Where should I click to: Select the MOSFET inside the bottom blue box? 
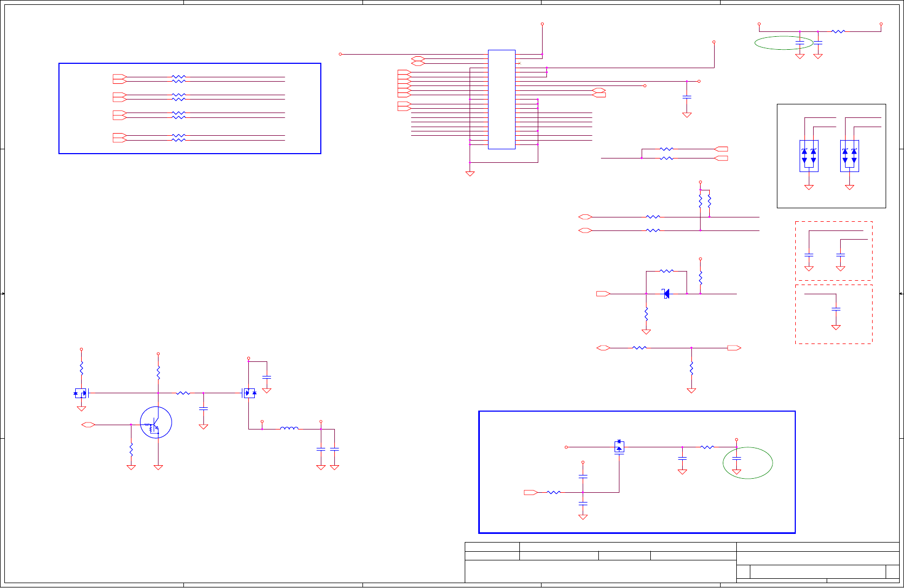(x=619, y=447)
